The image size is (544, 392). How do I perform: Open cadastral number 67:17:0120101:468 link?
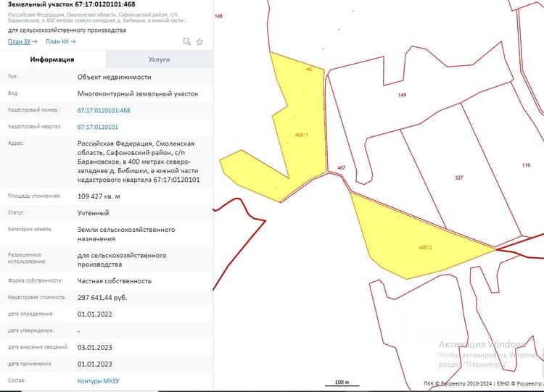[x=104, y=110]
